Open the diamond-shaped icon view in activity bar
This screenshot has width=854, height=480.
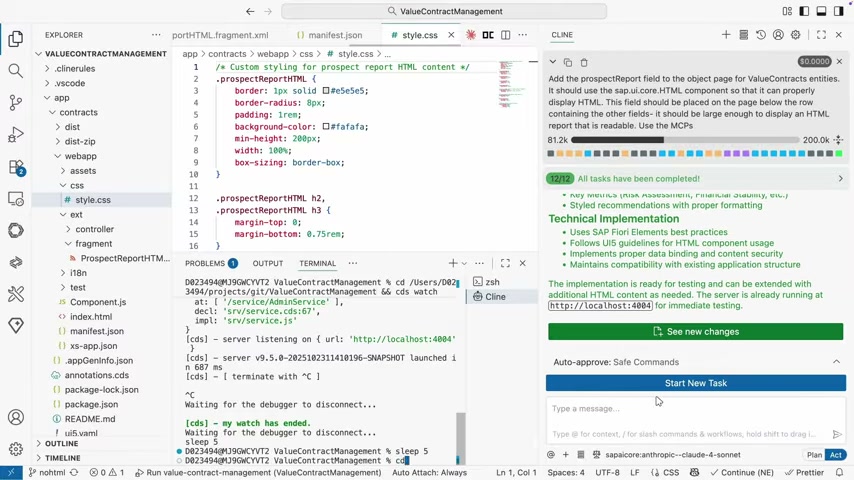(x=16, y=325)
